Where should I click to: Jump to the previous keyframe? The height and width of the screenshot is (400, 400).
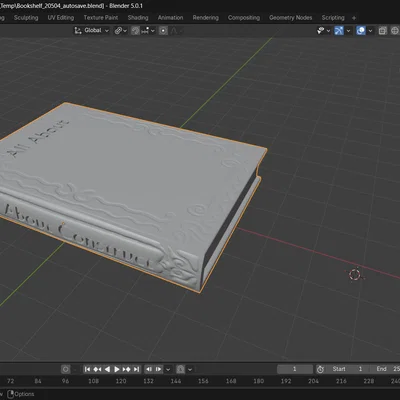[x=97, y=369]
